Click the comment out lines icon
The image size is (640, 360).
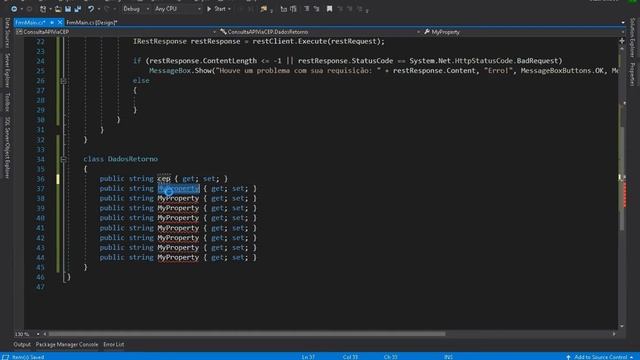click(x=307, y=9)
